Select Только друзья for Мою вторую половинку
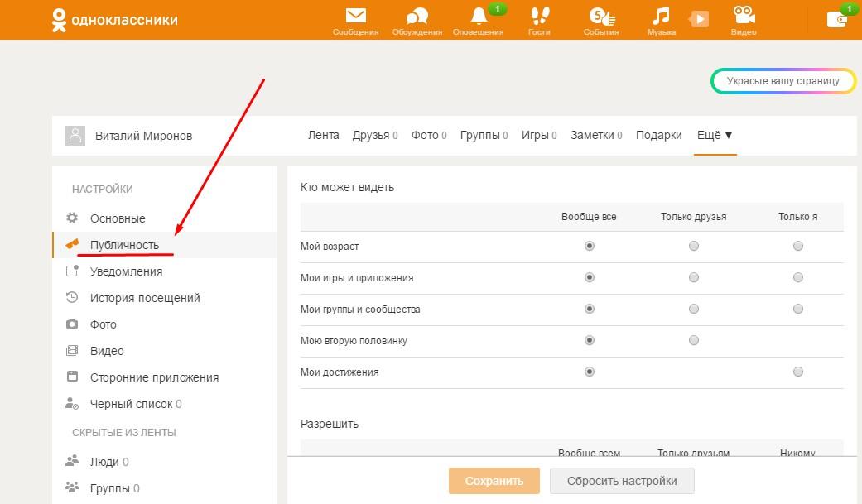 click(x=694, y=340)
